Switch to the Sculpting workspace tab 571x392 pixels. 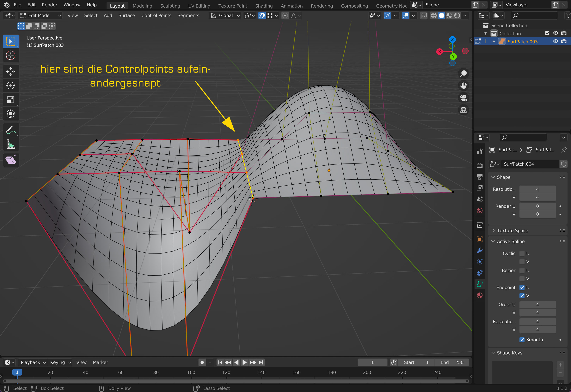(170, 6)
